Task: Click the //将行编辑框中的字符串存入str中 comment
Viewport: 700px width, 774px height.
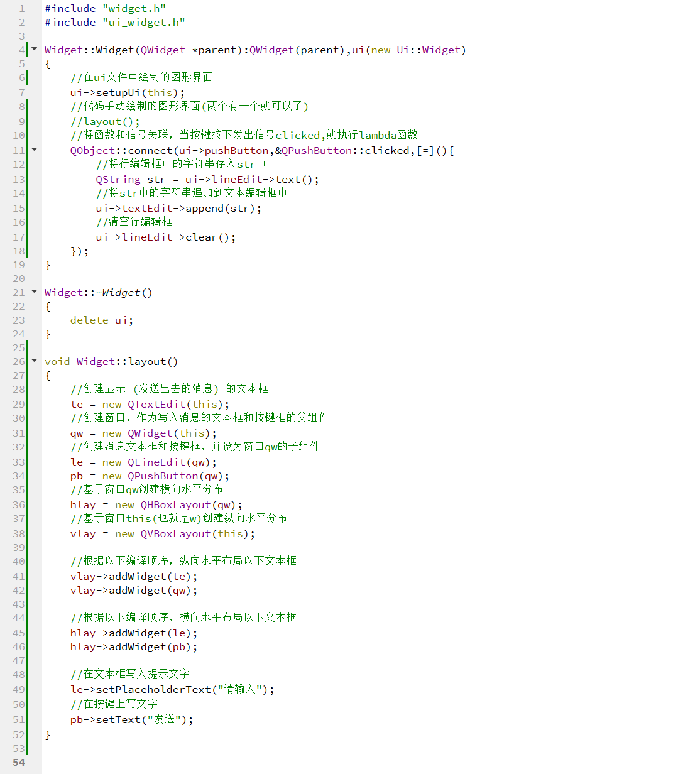Action: point(181,164)
